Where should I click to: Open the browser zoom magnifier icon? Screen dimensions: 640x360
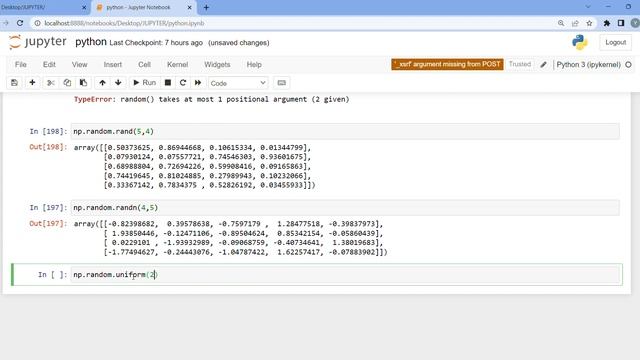click(x=561, y=23)
